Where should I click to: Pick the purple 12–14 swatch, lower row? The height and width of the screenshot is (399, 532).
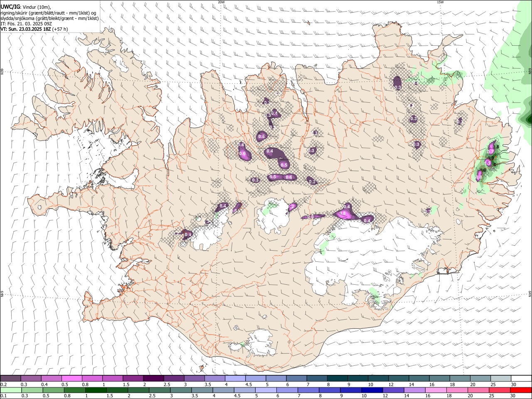click(393, 390)
